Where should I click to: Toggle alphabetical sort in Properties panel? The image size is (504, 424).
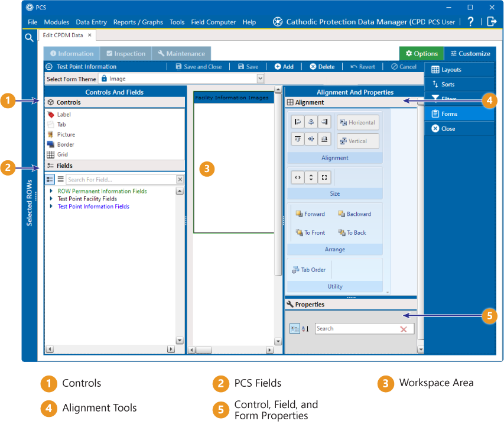(305, 329)
